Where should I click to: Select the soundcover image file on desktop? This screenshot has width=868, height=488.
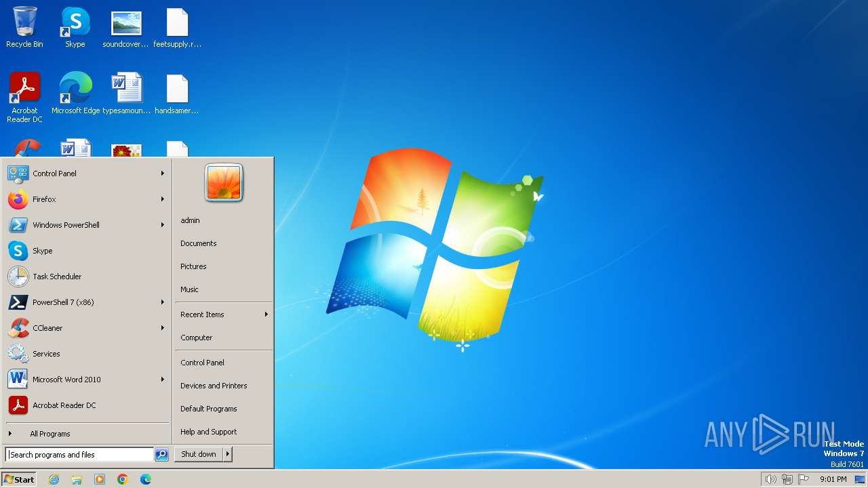pyautogui.click(x=126, y=27)
